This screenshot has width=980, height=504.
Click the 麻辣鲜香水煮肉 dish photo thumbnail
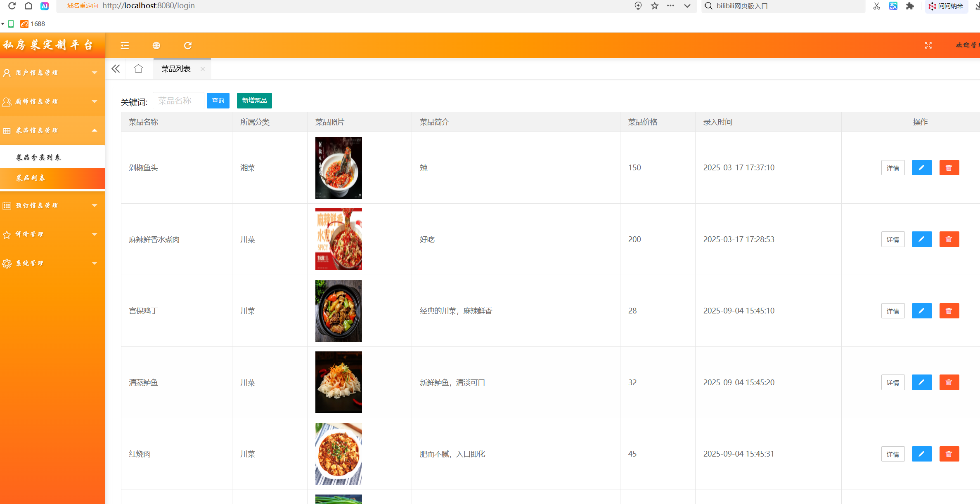(339, 239)
